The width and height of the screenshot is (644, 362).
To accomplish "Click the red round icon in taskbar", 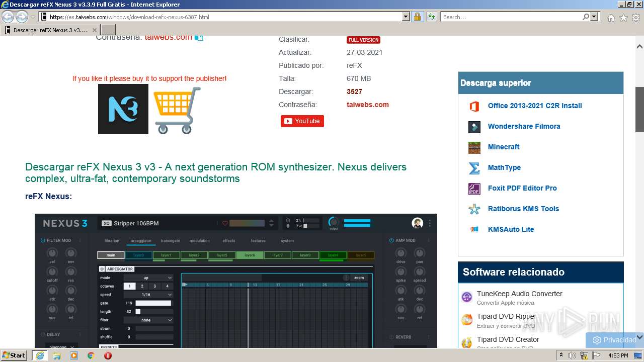I will [x=108, y=355].
